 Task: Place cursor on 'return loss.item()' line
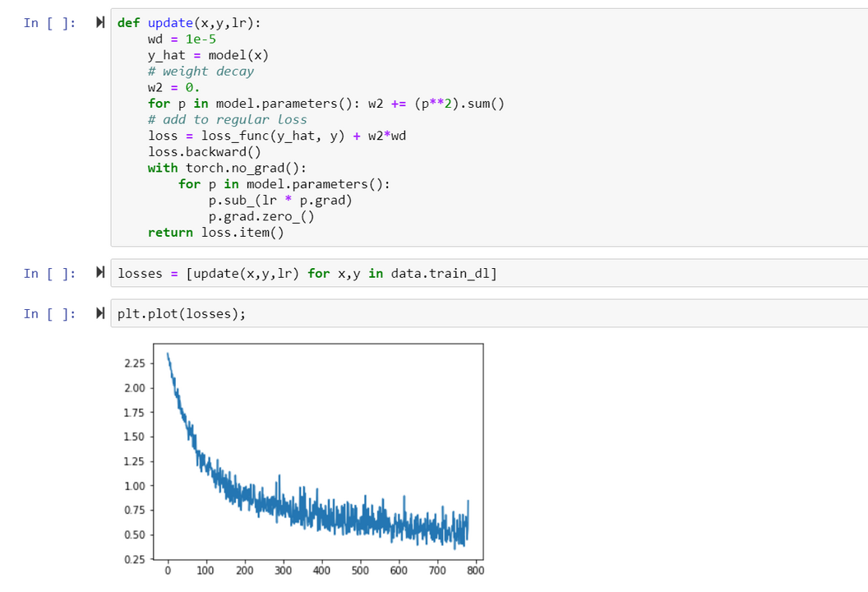coord(215,233)
